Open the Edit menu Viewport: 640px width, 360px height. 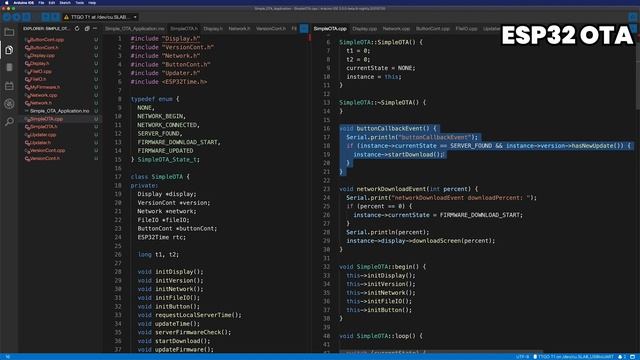tap(52, 2)
